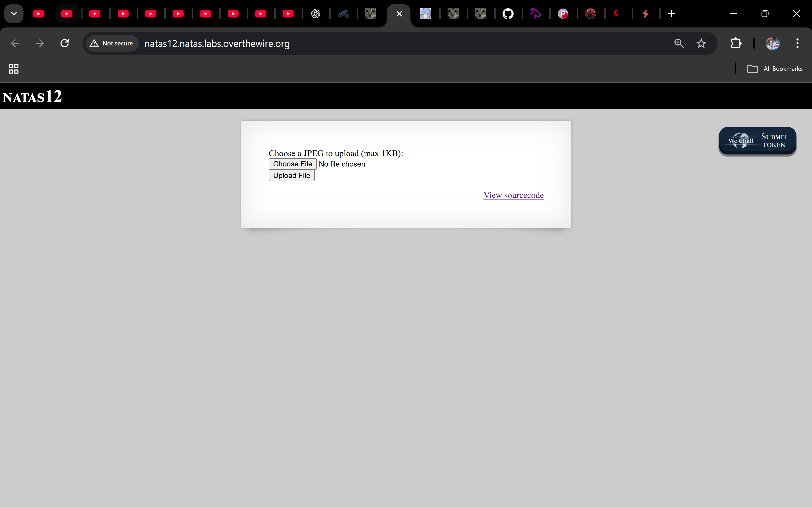Open the Chrome three-dot menu
812x507 pixels.
pyautogui.click(x=797, y=43)
